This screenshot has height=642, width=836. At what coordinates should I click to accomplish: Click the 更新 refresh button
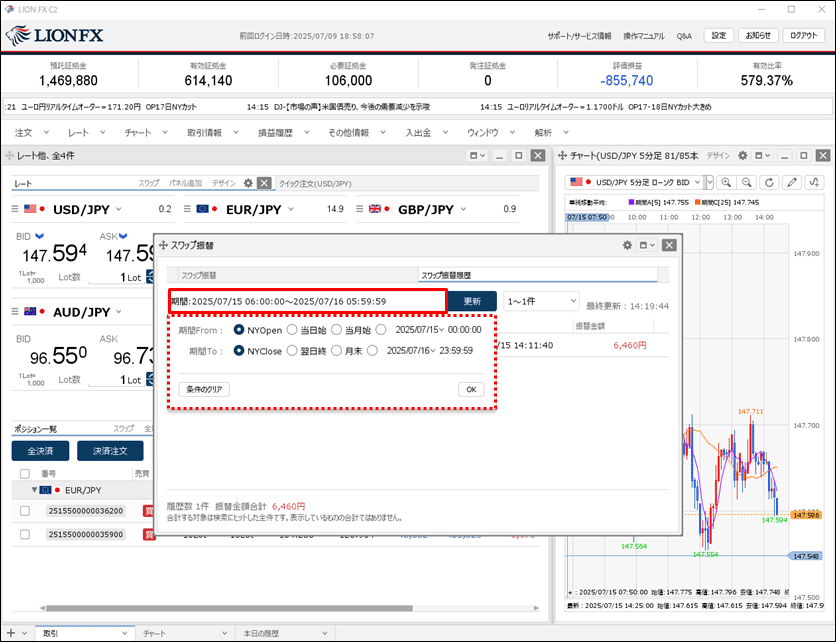(472, 301)
